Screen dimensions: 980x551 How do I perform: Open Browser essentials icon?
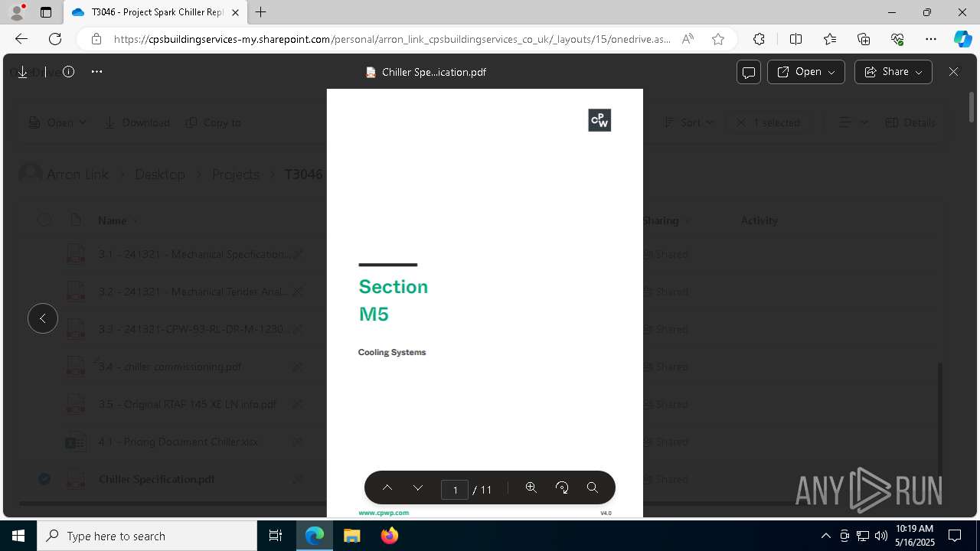pyautogui.click(x=897, y=39)
